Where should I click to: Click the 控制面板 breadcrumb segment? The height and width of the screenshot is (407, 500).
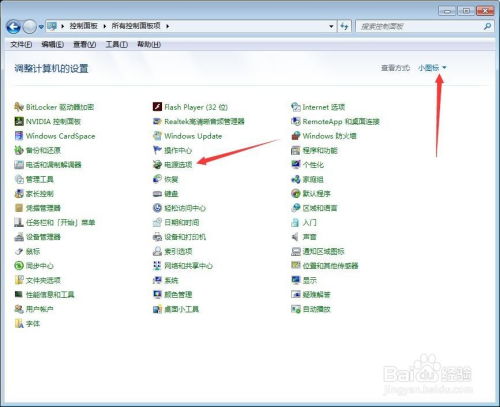[x=83, y=26]
